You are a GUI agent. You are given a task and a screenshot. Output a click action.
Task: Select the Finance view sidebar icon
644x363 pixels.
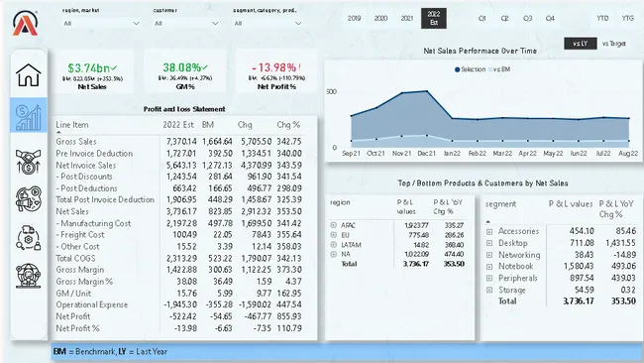[x=29, y=115]
